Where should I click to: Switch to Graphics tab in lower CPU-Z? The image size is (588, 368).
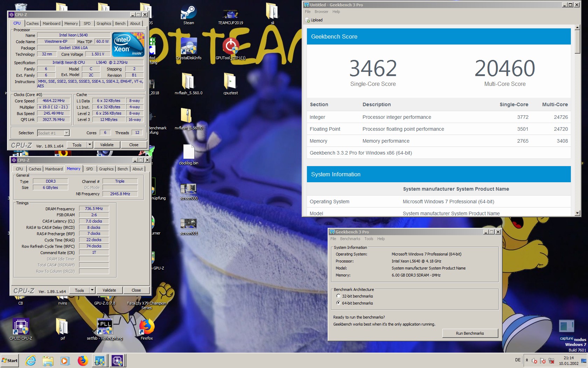106,169
